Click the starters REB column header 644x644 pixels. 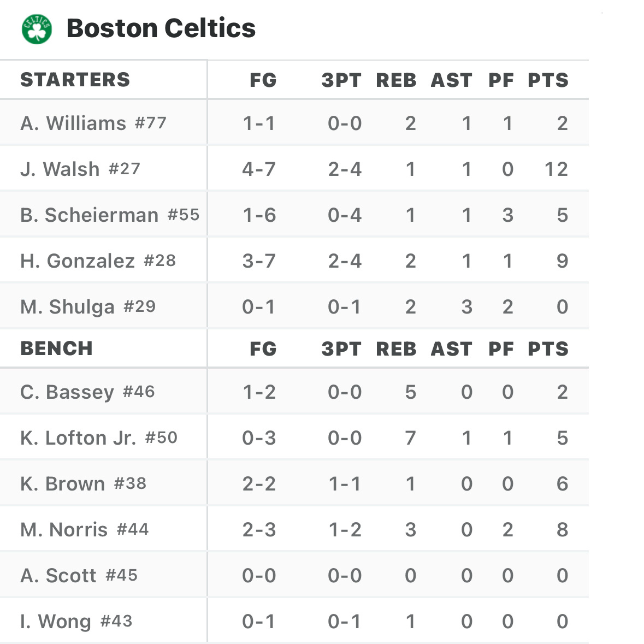click(x=396, y=80)
